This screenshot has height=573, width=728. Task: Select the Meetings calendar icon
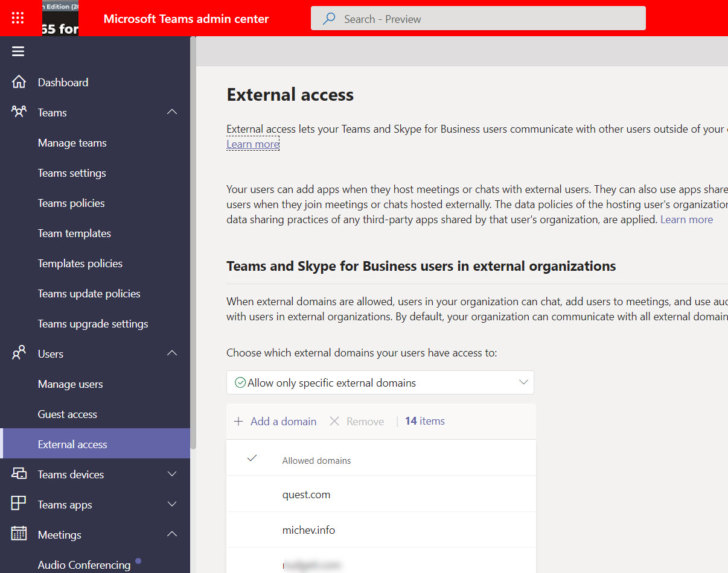click(18, 534)
